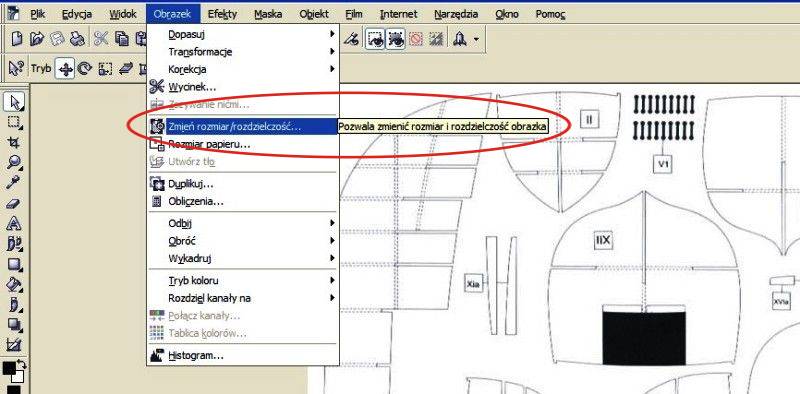Swap foreground and background color swatches
800x394 pixels.
pyautogui.click(x=21, y=364)
